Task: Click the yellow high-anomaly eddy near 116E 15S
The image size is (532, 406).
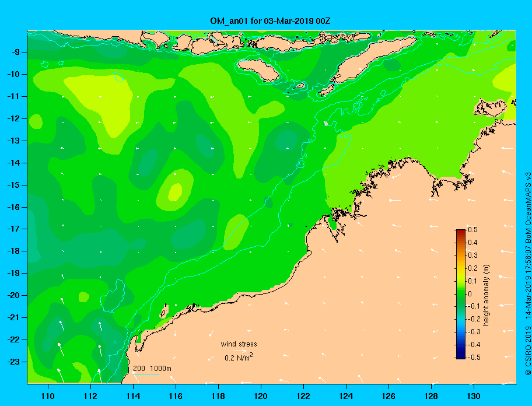Action: 176,192
